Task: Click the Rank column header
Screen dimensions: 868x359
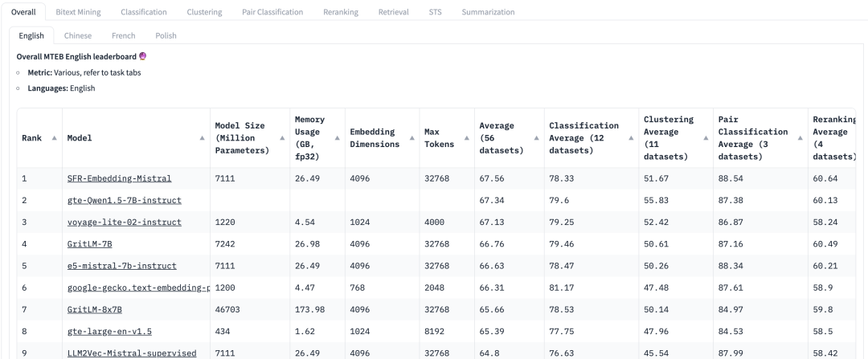Action: (x=39, y=138)
